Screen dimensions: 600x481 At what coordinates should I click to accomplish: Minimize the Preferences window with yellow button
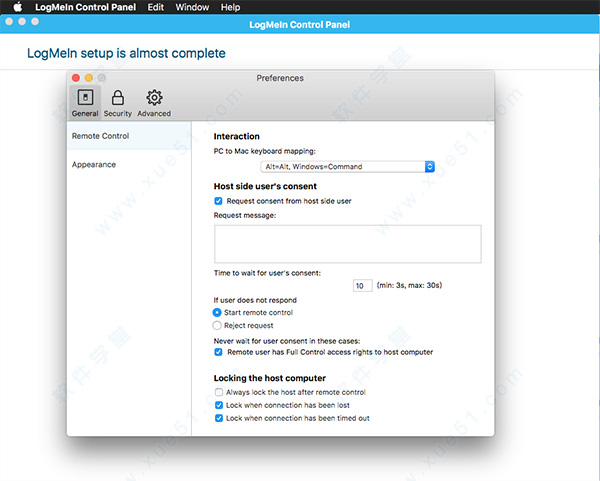89,78
